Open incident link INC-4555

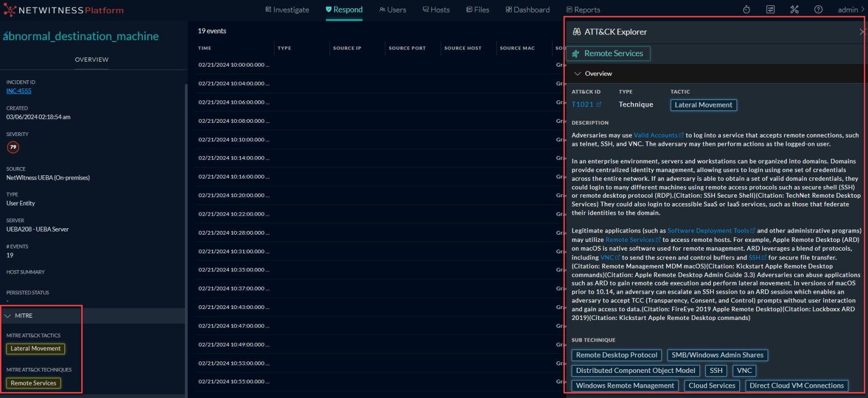point(19,91)
